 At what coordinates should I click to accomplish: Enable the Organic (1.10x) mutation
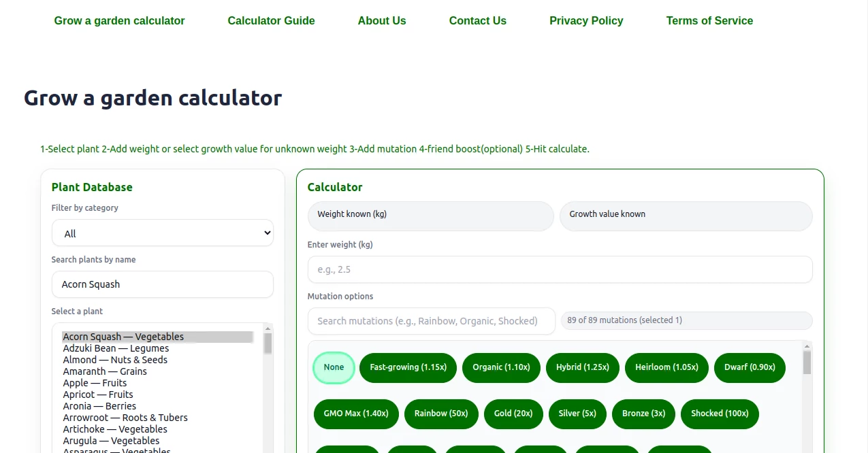click(x=501, y=367)
